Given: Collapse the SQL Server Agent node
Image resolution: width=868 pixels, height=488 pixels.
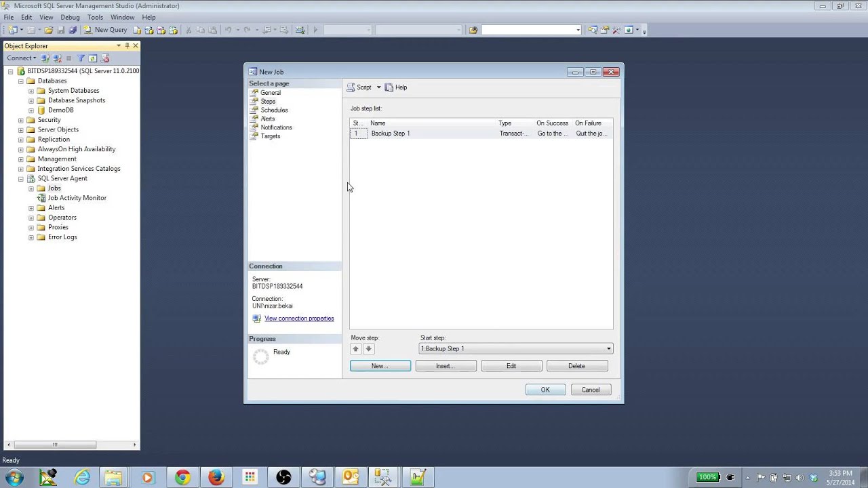Looking at the screenshot, I should [x=21, y=179].
